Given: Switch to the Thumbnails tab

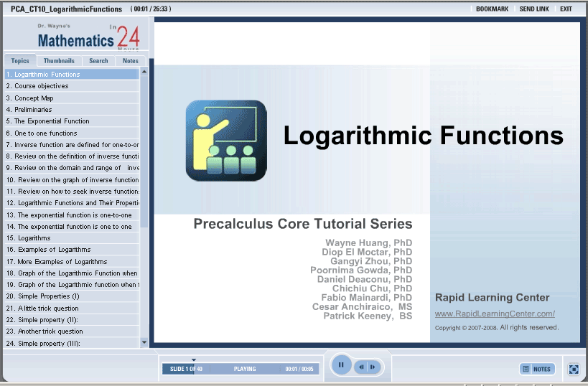Looking at the screenshot, I should click(x=59, y=61).
